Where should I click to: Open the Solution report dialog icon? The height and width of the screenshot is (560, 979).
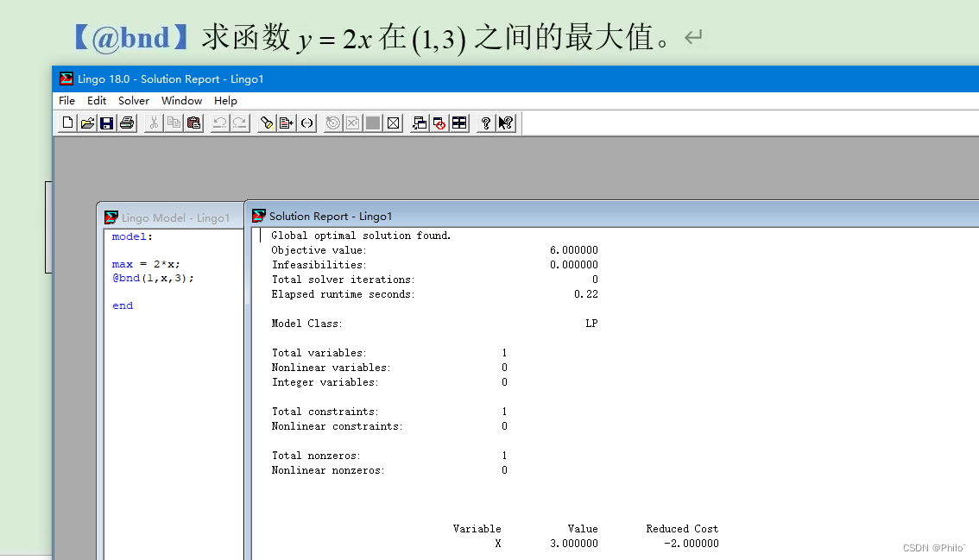353,123
